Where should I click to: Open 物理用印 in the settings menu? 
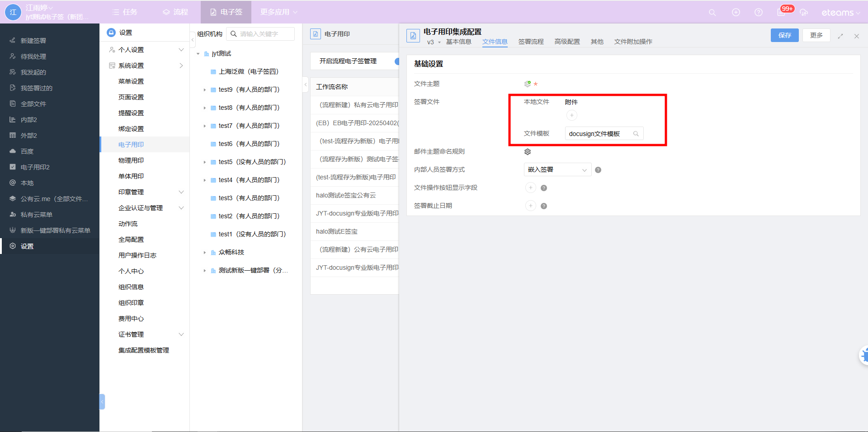(x=131, y=160)
